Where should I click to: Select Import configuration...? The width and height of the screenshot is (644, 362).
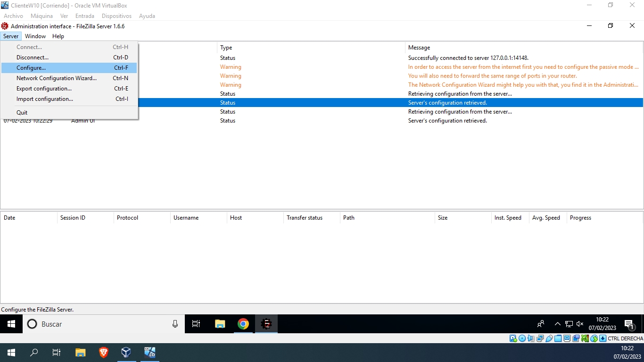[69, 99]
